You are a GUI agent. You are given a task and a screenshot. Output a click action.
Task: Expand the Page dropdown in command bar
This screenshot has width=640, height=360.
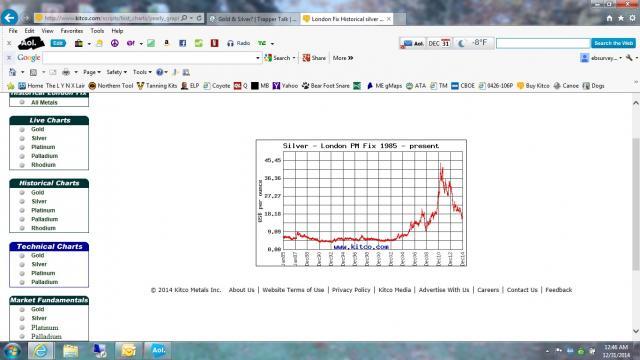(91, 72)
